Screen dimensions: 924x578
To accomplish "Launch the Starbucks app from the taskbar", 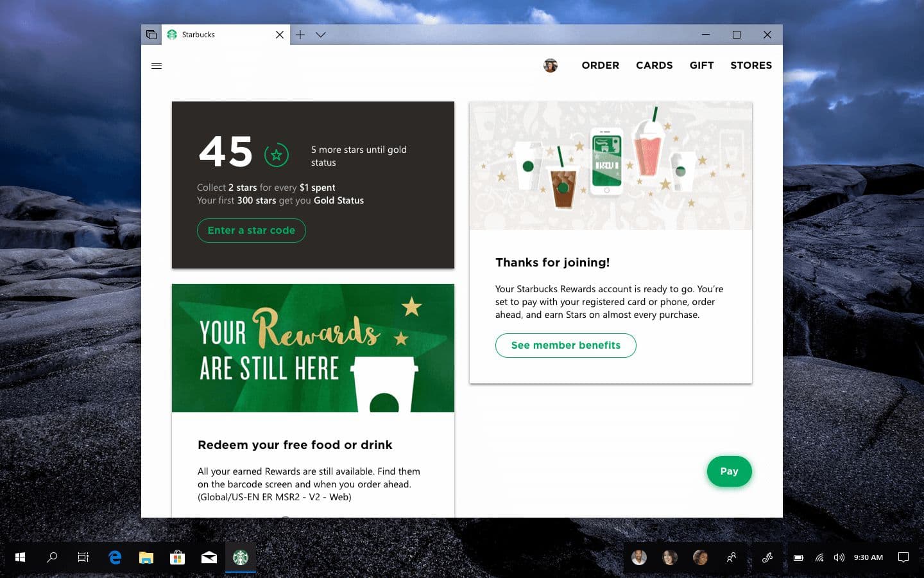I will click(240, 557).
